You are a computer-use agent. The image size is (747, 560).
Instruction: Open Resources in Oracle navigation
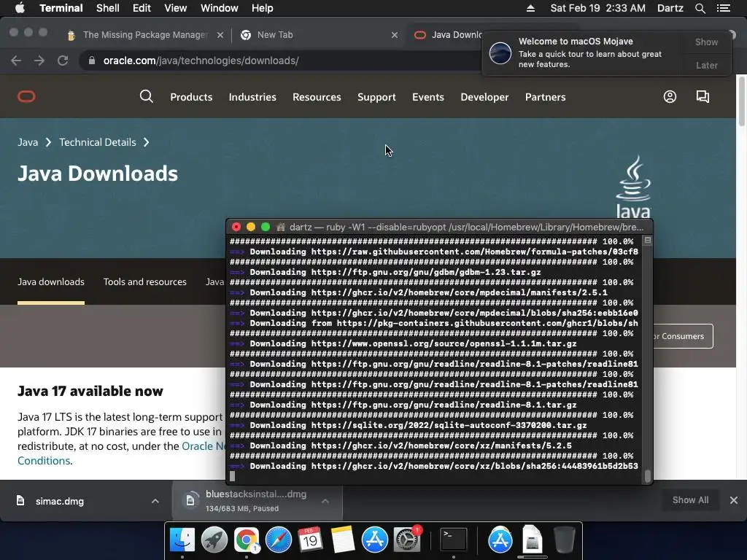tap(317, 97)
